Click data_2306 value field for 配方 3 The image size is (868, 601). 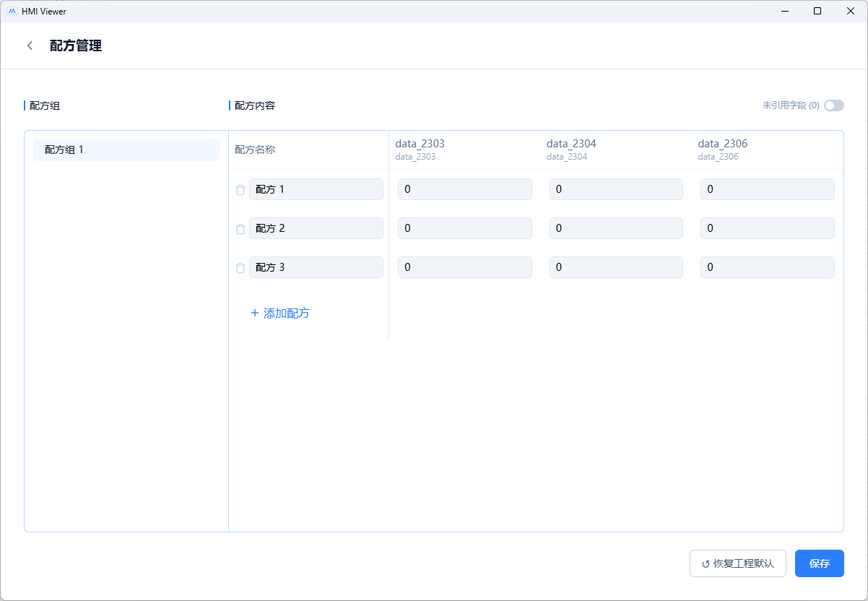click(x=768, y=267)
